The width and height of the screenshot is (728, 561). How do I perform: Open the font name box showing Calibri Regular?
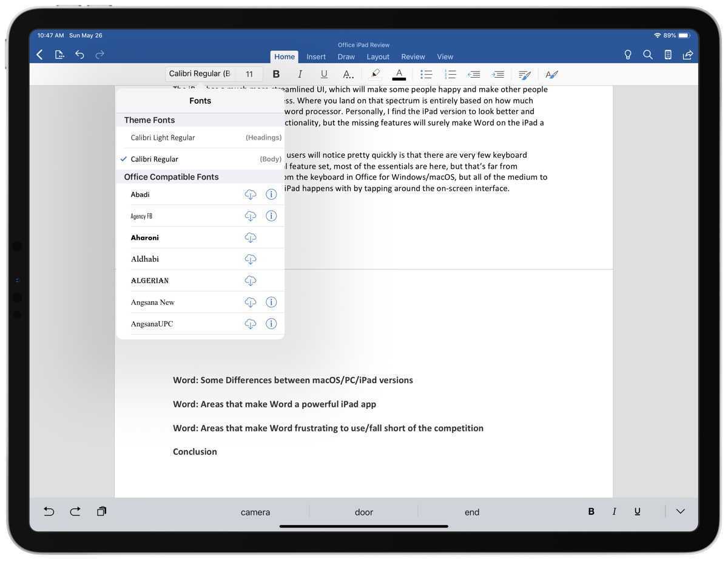pyautogui.click(x=200, y=74)
